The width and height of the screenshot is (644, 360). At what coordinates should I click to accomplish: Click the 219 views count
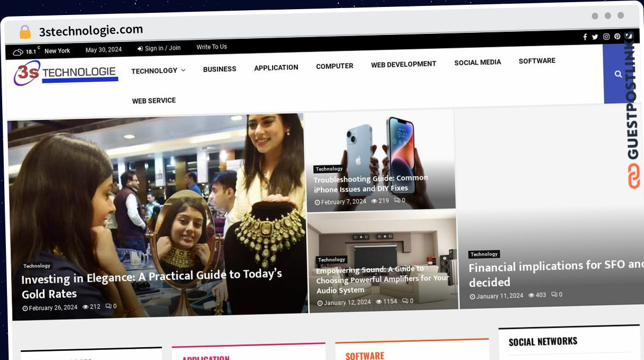click(384, 201)
